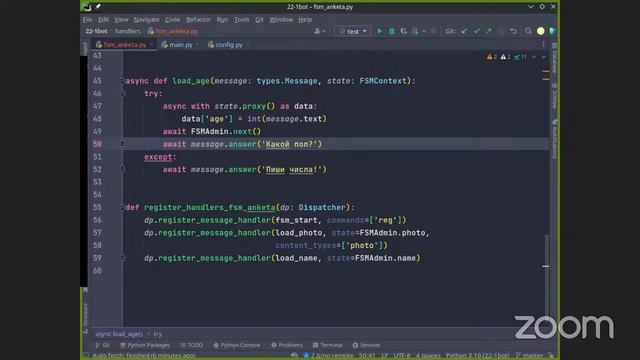The height and width of the screenshot is (360, 640).
Task: Open the File menu
Action: [x=87, y=19]
